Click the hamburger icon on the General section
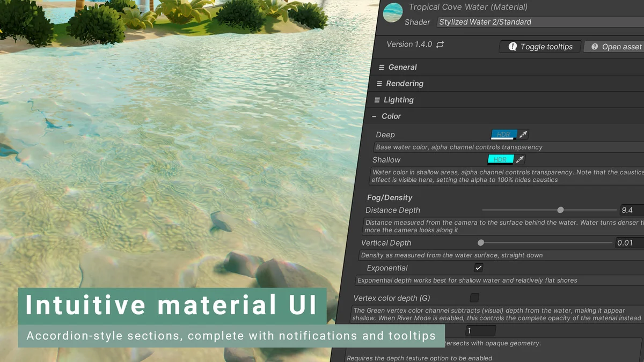This screenshot has width=644, height=362. [382, 68]
